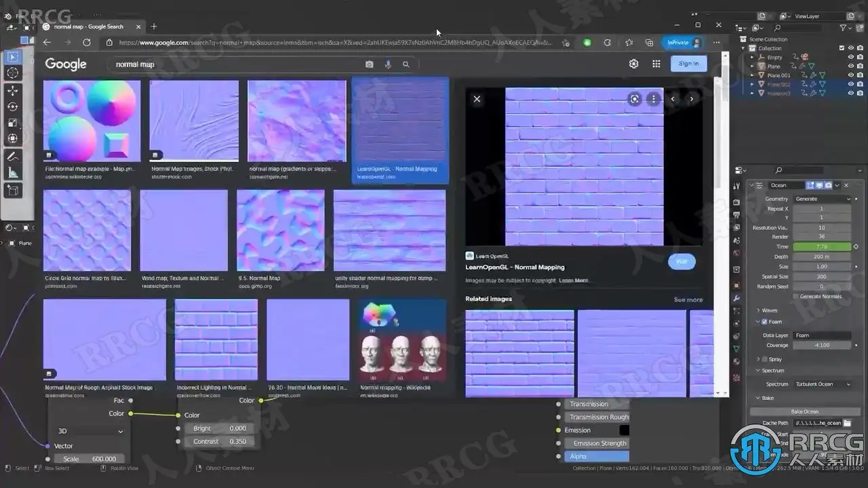Open the Google apps grid

656,64
